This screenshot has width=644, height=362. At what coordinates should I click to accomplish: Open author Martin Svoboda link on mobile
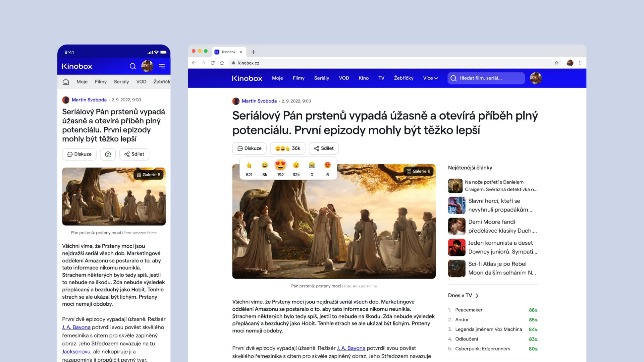(x=89, y=100)
